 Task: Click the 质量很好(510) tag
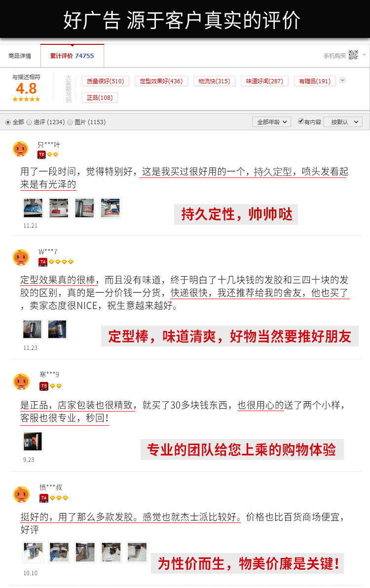pyautogui.click(x=106, y=81)
